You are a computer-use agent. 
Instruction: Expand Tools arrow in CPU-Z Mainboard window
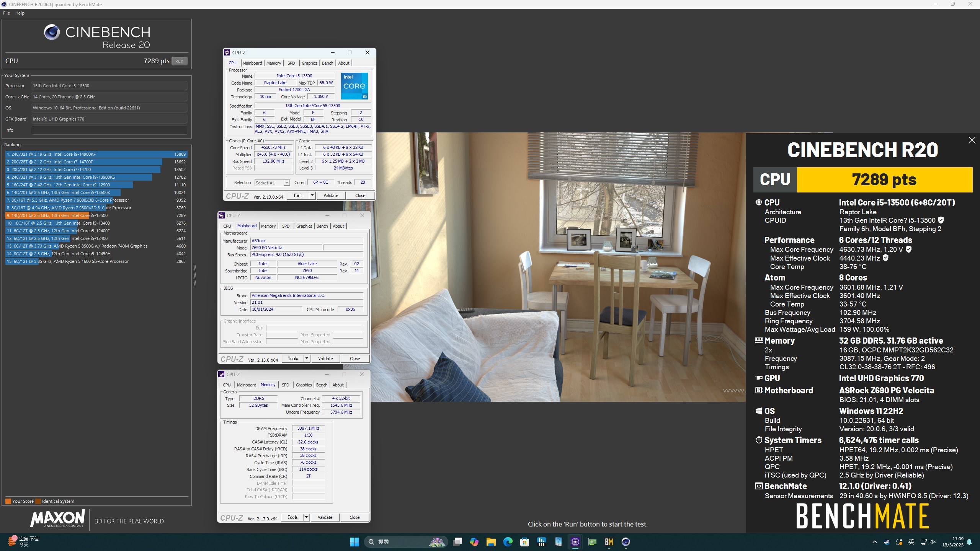point(307,359)
